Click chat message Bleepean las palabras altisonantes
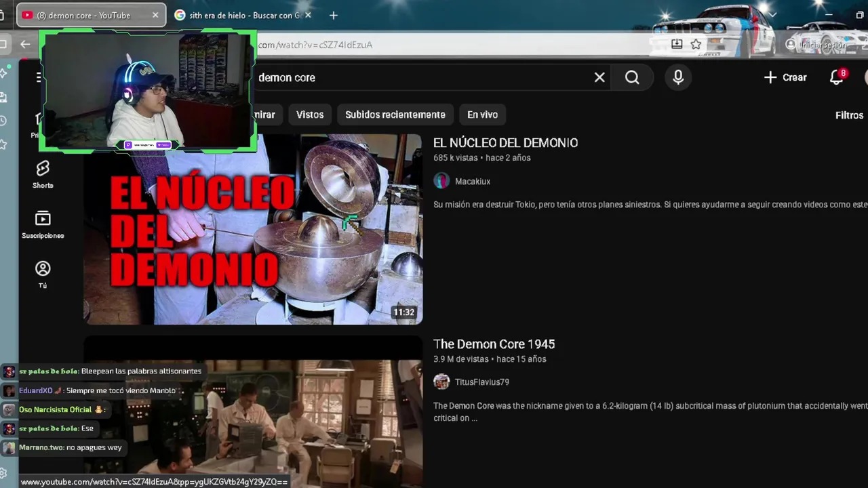The image size is (868, 488). tap(141, 371)
